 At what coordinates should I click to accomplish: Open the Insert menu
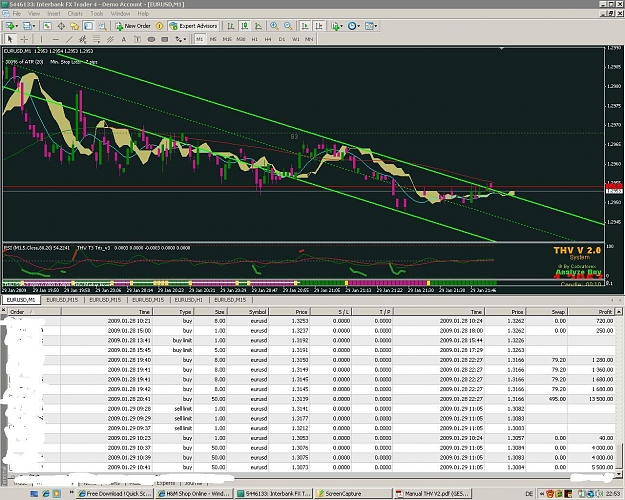pyautogui.click(x=54, y=14)
